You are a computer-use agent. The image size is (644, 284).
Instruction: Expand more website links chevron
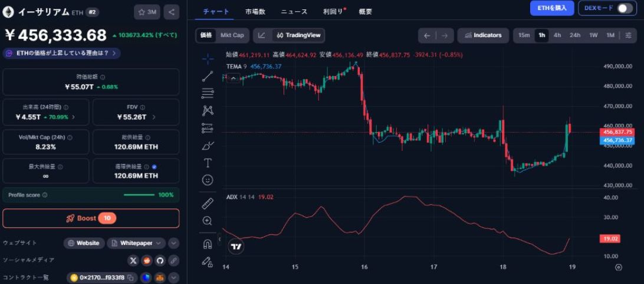(x=174, y=243)
